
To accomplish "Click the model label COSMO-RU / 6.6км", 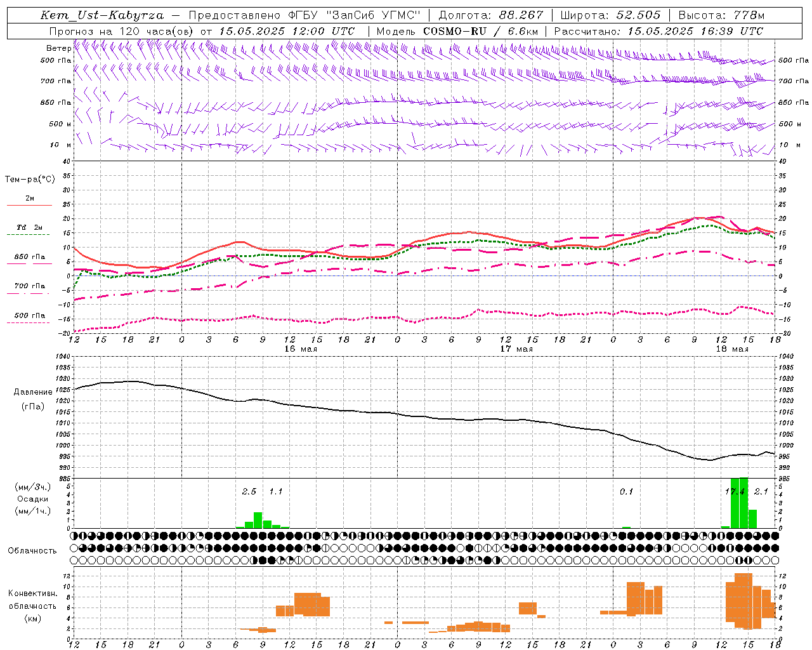I will click(x=480, y=31).
